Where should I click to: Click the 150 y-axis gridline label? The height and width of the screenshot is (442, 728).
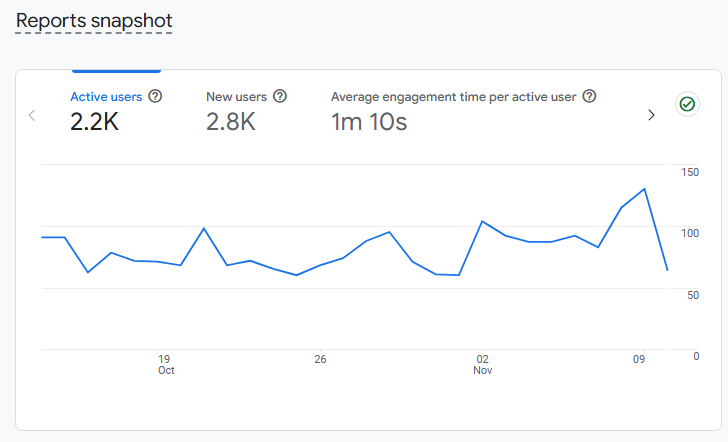(689, 172)
